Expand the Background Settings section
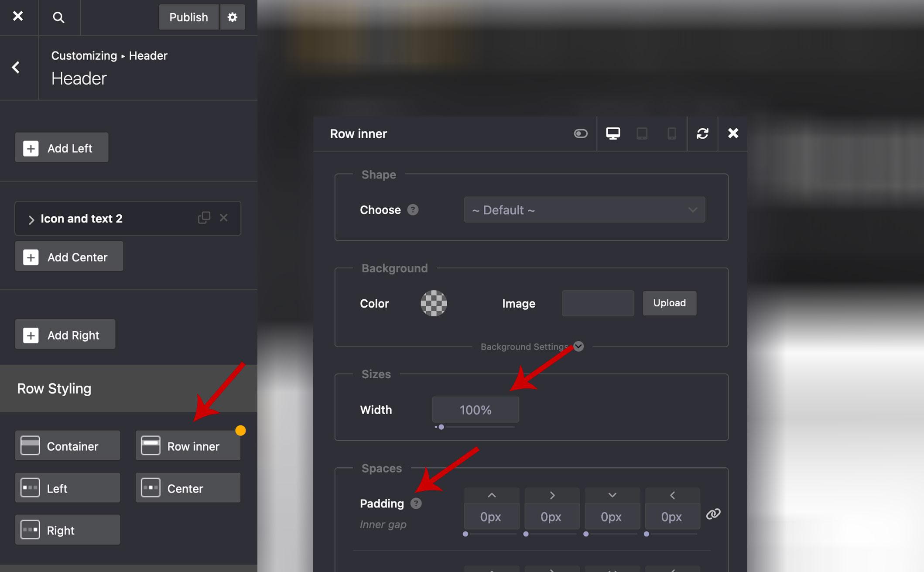The width and height of the screenshot is (924, 572). (578, 346)
